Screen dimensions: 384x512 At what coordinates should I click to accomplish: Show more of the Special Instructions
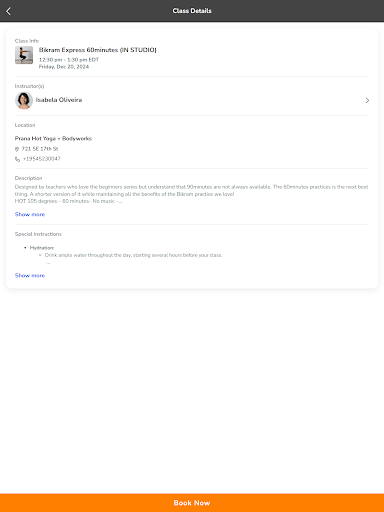coord(30,275)
